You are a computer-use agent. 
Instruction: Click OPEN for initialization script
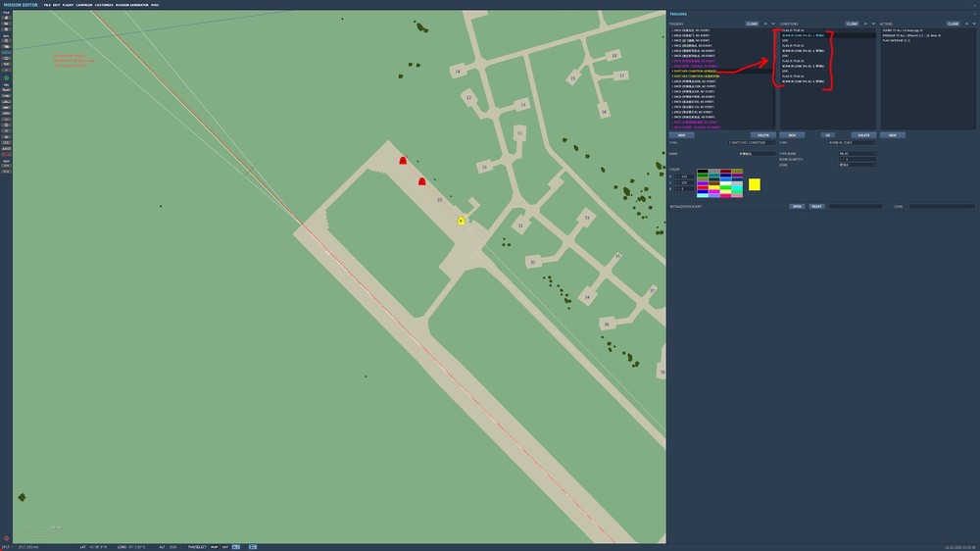tap(797, 207)
